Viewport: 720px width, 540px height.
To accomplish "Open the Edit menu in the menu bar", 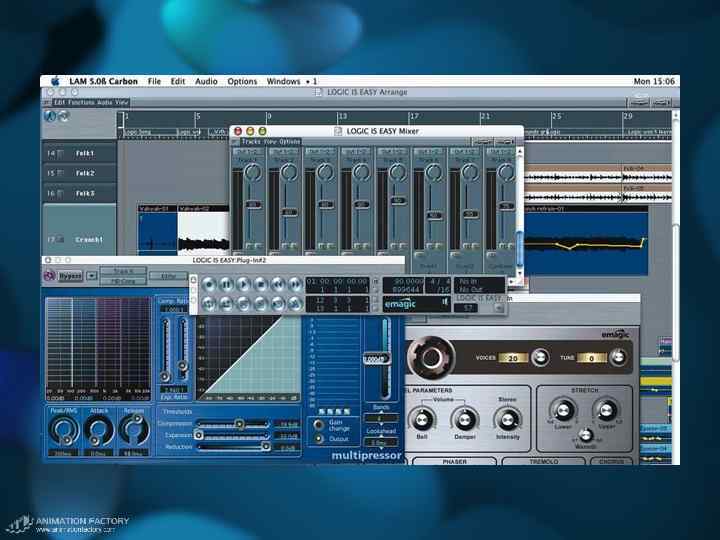I will 178,81.
